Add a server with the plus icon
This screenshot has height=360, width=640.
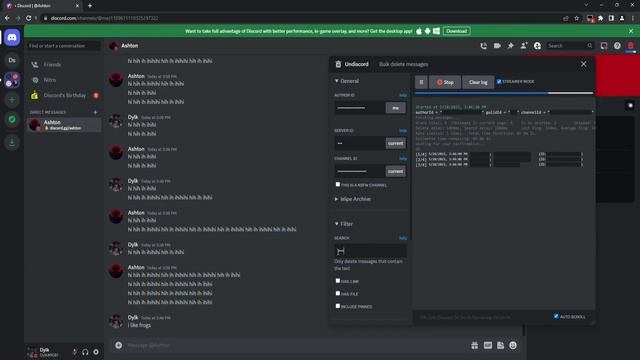(12, 100)
